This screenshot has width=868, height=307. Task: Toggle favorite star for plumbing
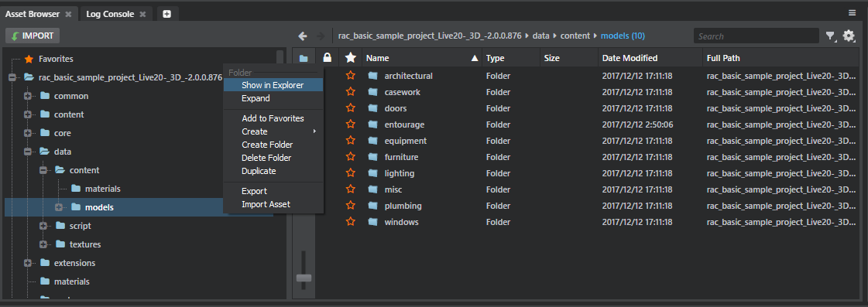350,206
